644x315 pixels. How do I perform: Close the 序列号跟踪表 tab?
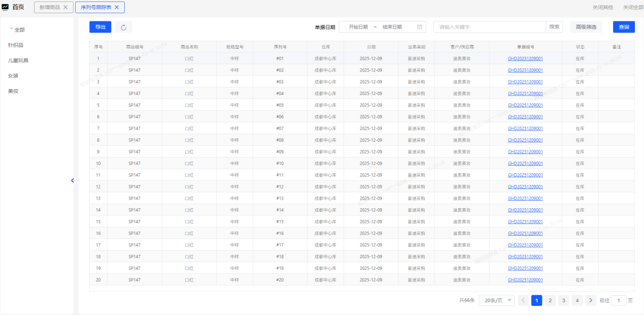[x=117, y=7]
